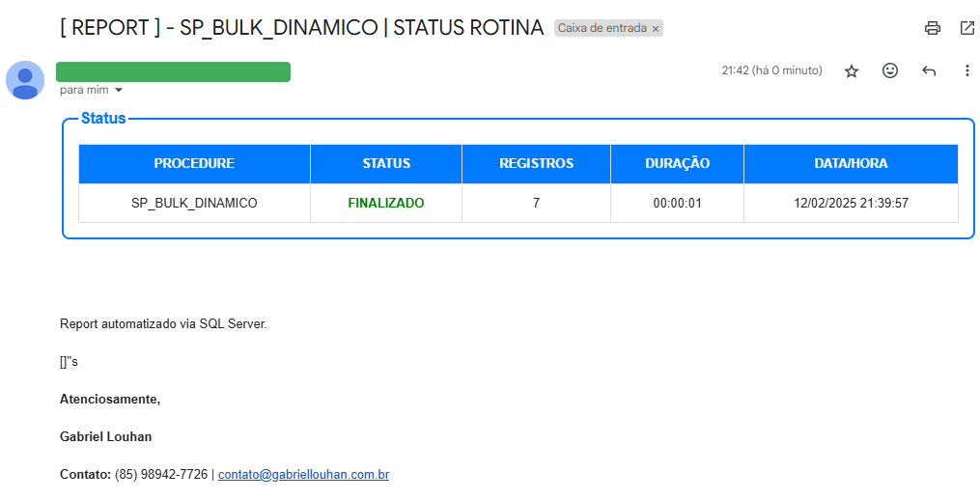Viewport: 980px width, 500px height.
Task: Click the 'Caixa de entrada' label tag
Action: 602,29
